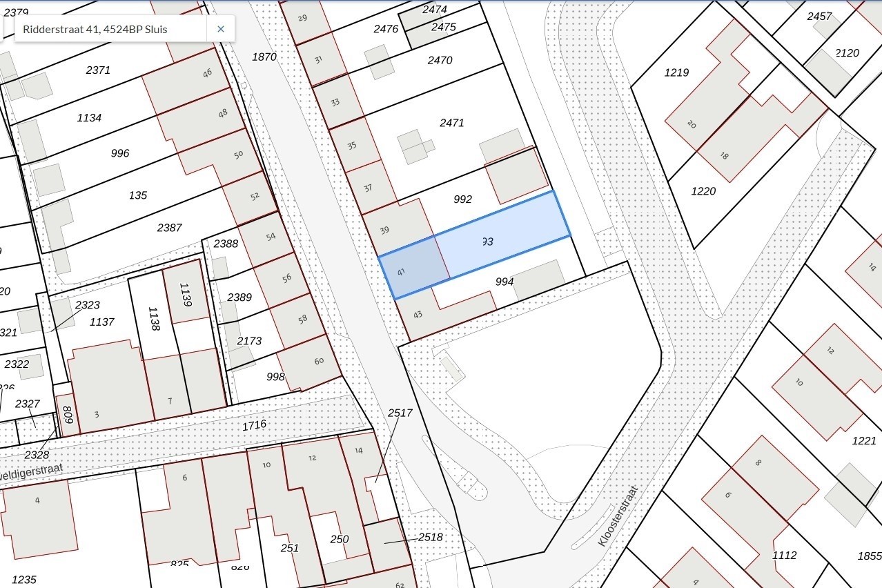Click parcel number 251
882x588 pixels.
(x=290, y=548)
